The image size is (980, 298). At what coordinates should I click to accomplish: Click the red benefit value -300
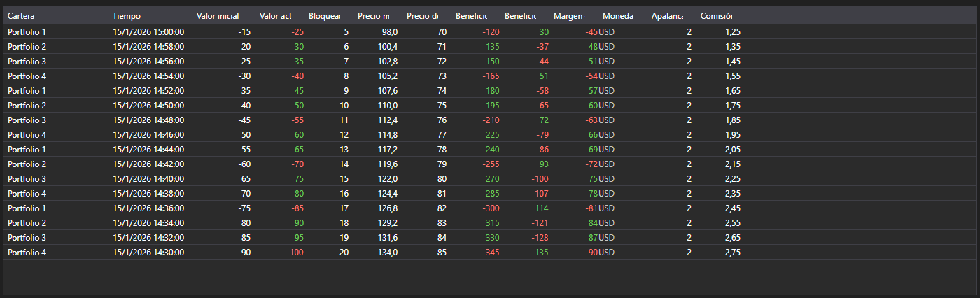475,208
